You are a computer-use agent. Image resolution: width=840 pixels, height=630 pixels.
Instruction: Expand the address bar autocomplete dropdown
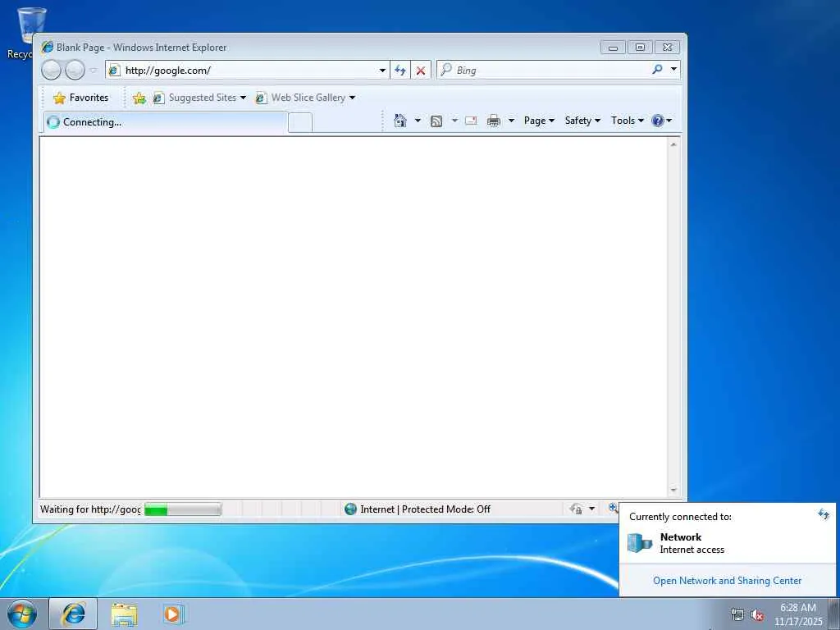[x=382, y=71]
